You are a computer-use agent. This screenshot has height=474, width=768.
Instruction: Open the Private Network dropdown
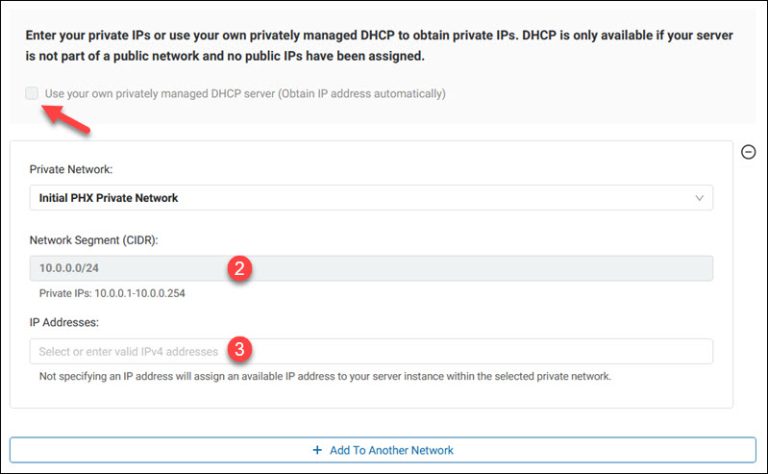click(x=371, y=198)
